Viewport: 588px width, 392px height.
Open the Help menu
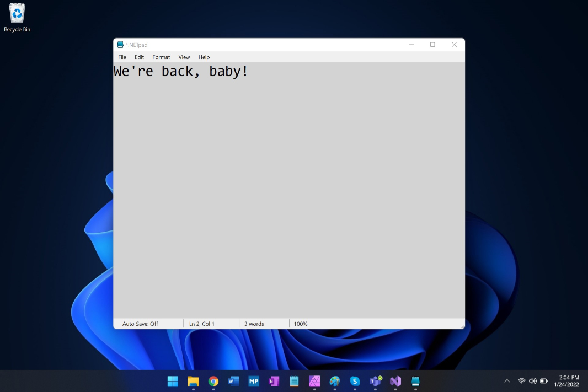(x=204, y=57)
